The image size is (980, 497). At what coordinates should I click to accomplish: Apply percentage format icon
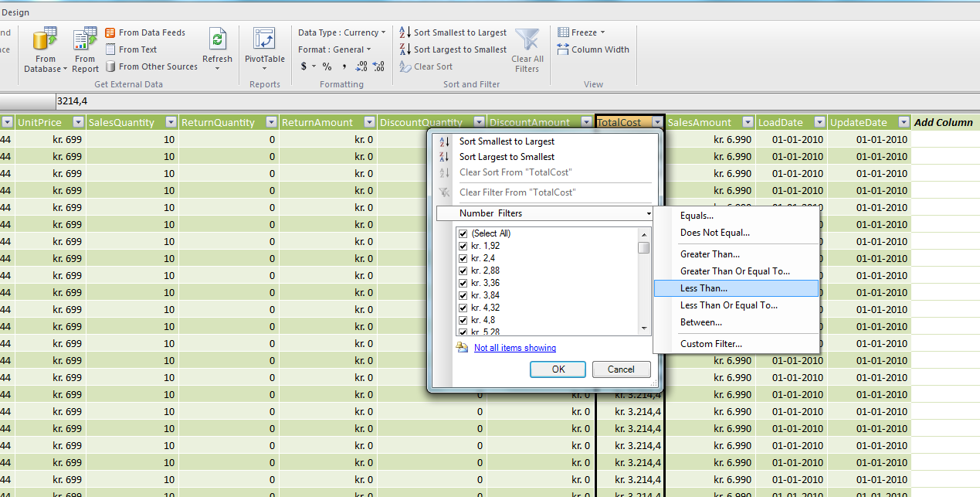(x=326, y=66)
